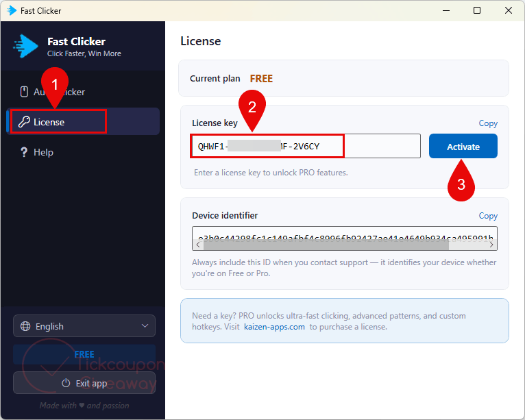Screen dimensions: 525x420
Task: Click the right scroll arrow of identifier field
Action: 491,245
